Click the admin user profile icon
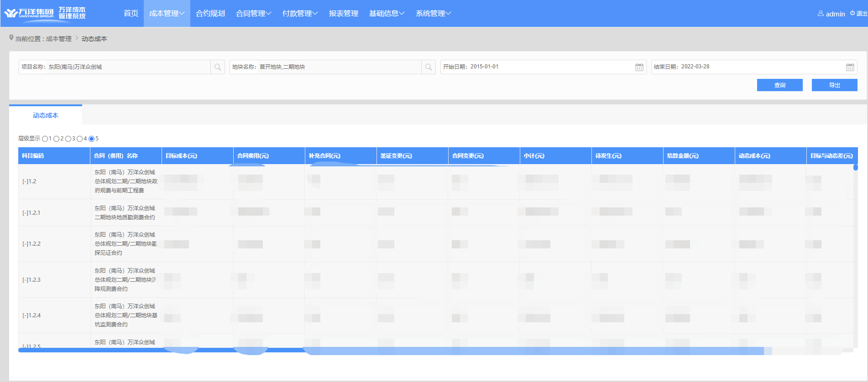 821,14
